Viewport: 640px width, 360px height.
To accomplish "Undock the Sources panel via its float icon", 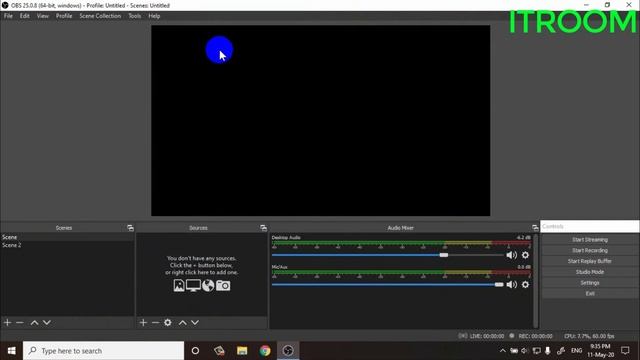I will coord(263,228).
